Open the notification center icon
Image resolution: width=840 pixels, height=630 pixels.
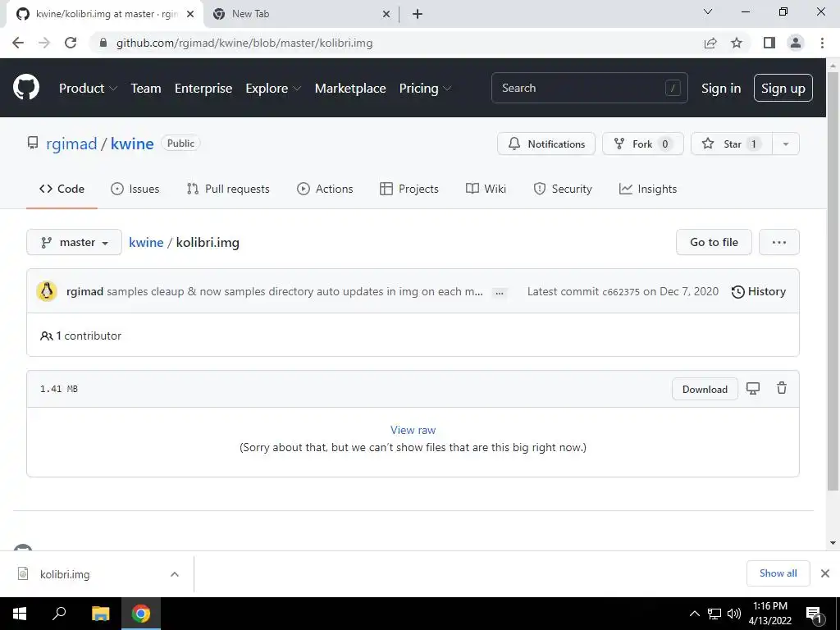coord(815,614)
